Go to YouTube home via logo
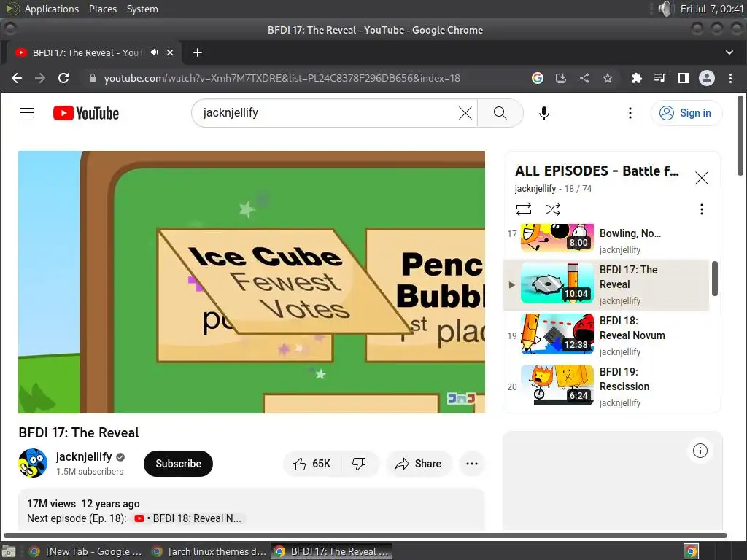The width and height of the screenshot is (747, 560). [x=86, y=113]
